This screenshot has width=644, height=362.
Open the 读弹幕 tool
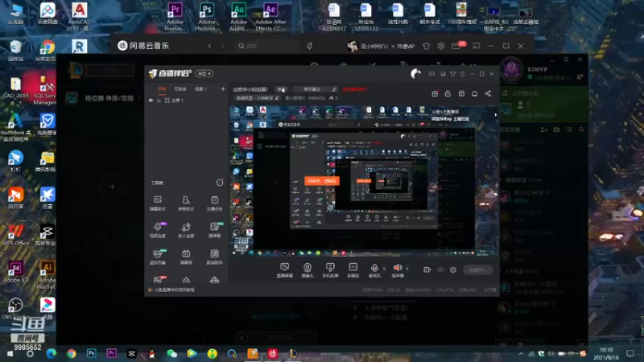[214, 230]
